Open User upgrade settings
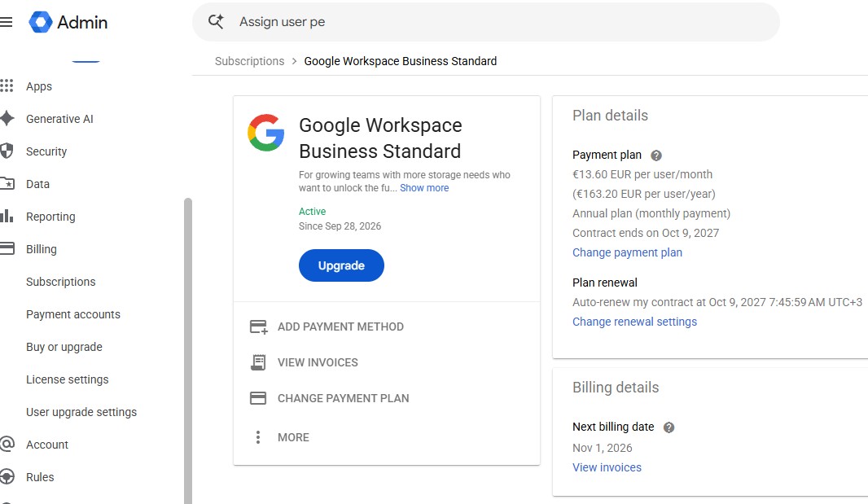Viewport: 868px width, 504px height. (x=81, y=412)
